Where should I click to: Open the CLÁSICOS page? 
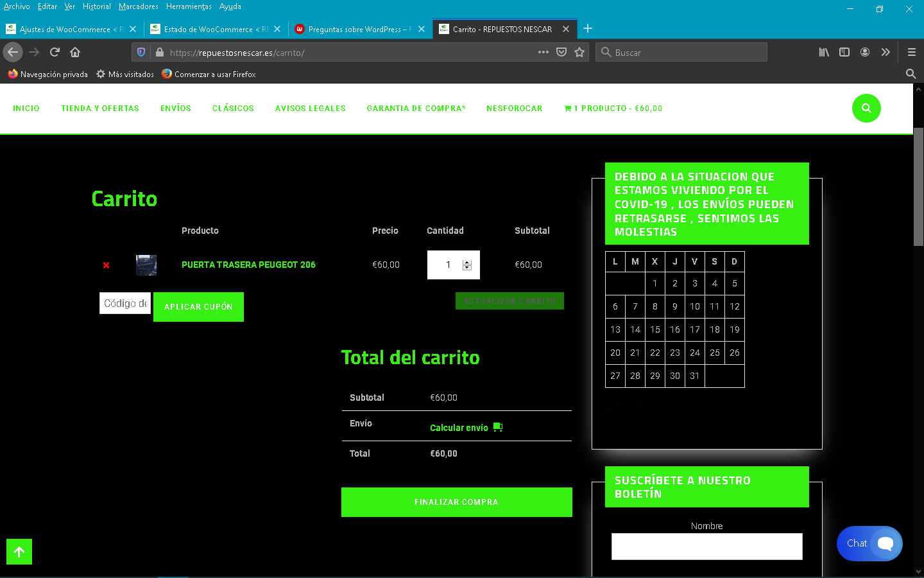pos(233,109)
